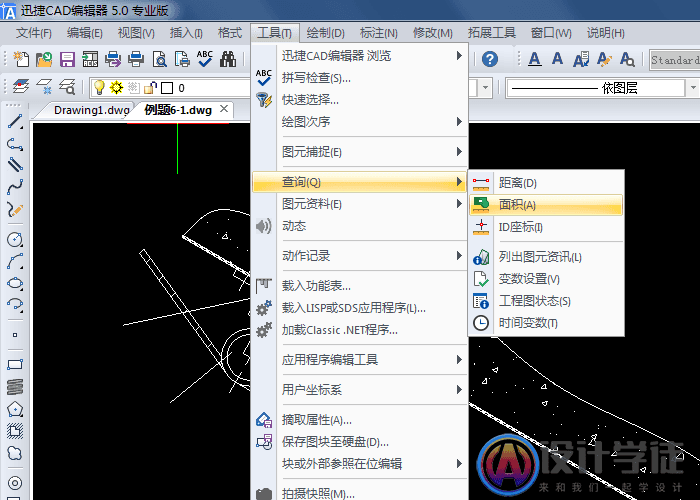The image size is (700, 500).
Task: Choose 时间变数(T) option
Action: click(x=546, y=323)
